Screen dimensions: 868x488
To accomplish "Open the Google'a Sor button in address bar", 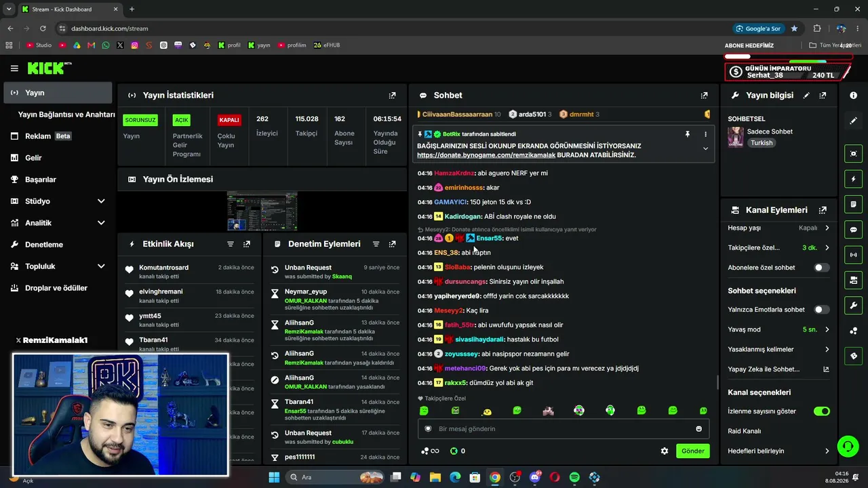I will 758,28.
